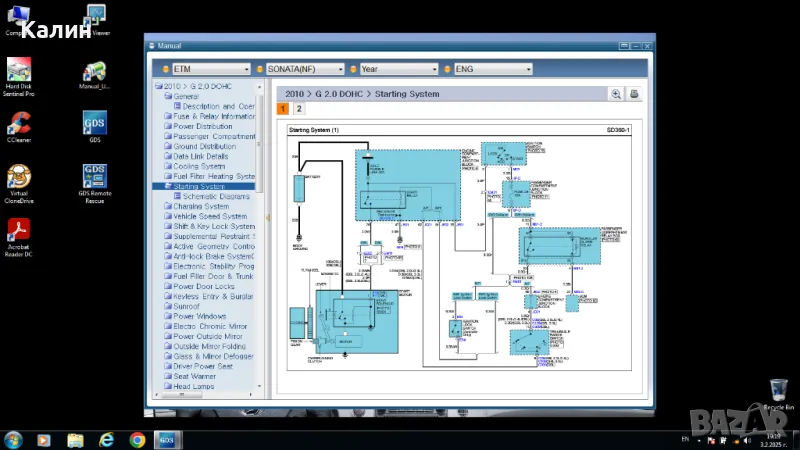Select Power Windows in the tree

[x=199, y=316]
